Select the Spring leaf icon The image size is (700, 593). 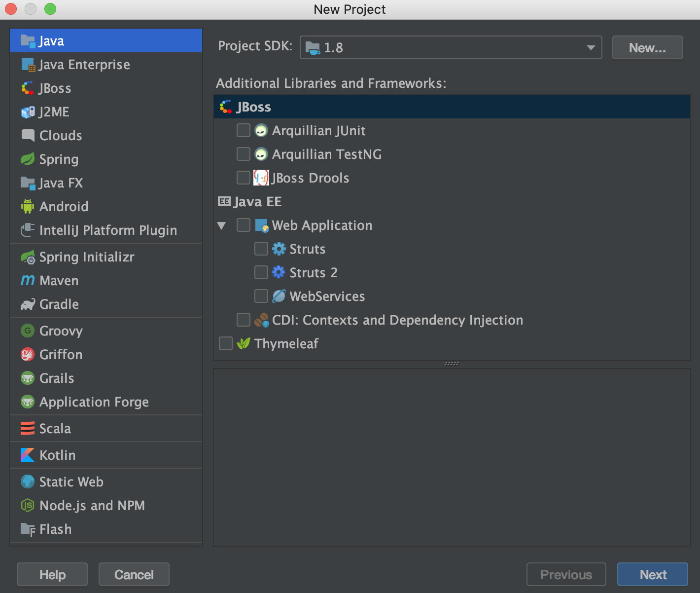coord(28,159)
